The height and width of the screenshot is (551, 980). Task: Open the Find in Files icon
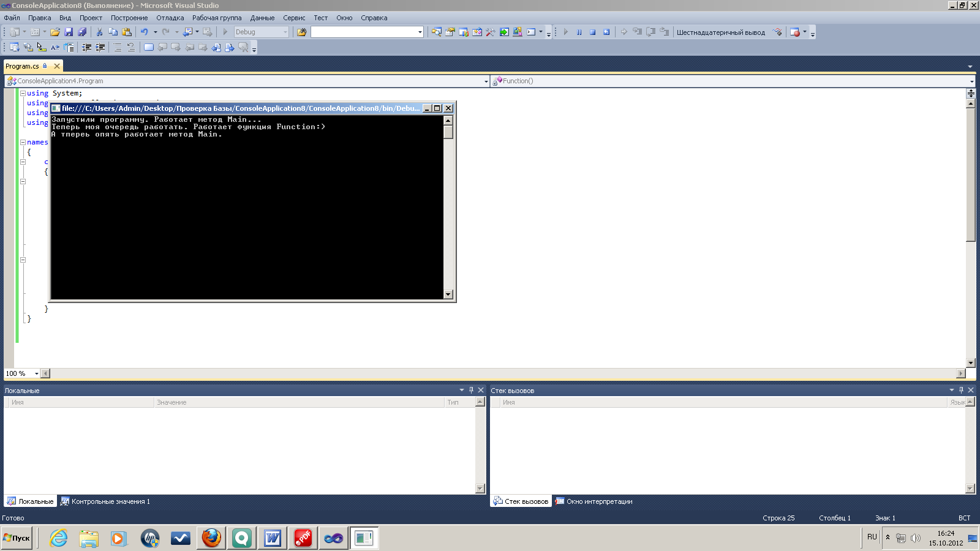coord(301,32)
